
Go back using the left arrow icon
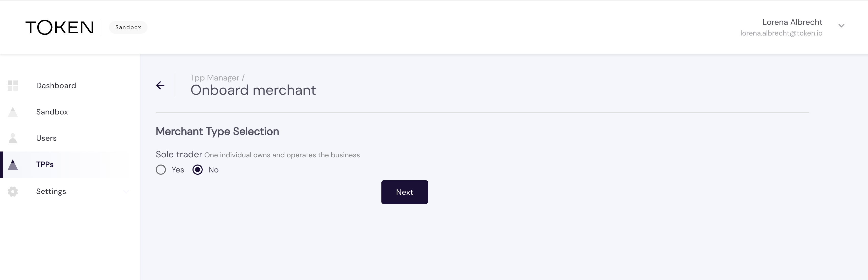(160, 85)
